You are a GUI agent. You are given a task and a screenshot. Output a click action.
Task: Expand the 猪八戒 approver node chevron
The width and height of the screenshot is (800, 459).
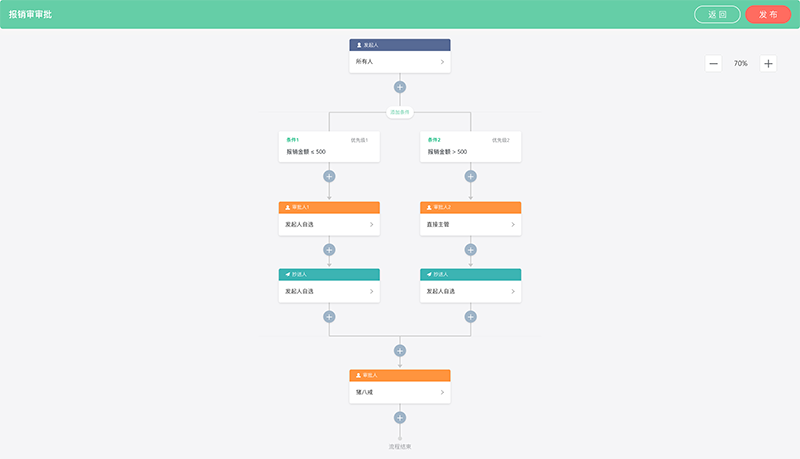pyautogui.click(x=442, y=392)
